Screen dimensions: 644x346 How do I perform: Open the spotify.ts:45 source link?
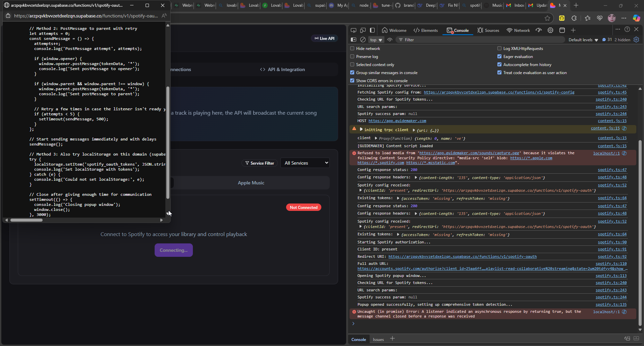[x=612, y=92]
